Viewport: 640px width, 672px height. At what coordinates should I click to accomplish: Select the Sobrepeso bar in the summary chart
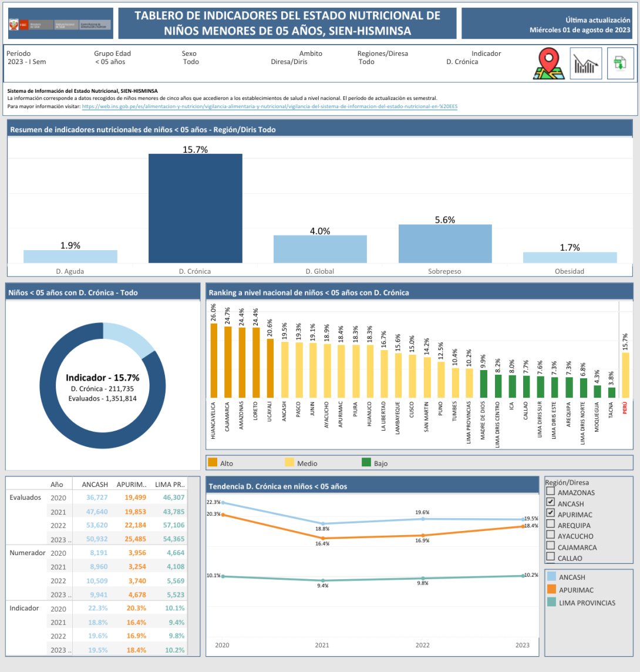445,244
